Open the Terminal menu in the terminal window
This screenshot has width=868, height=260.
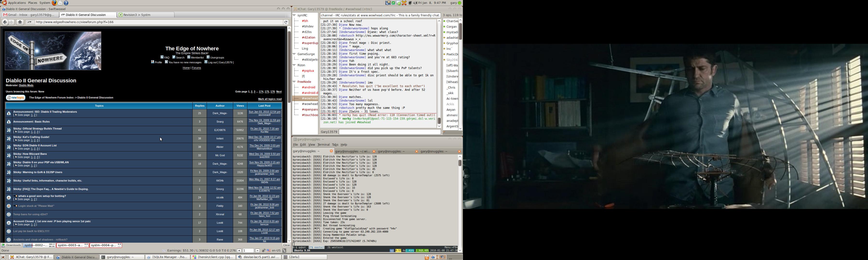323,145
